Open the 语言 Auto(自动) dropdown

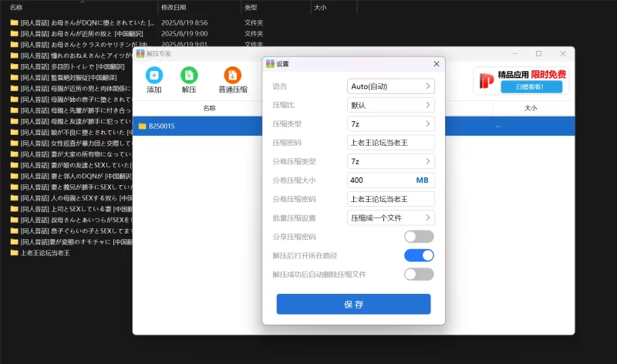pos(391,86)
